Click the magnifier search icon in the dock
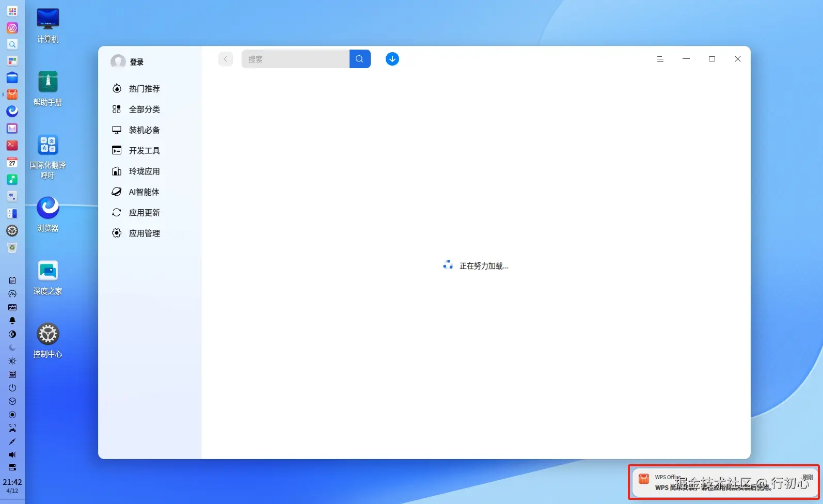This screenshot has height=504, width=823. point(12,44)
